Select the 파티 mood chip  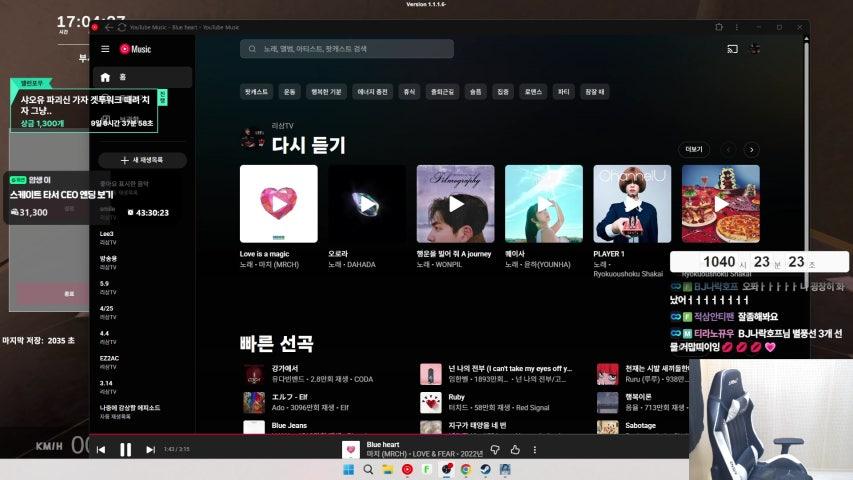564,92
